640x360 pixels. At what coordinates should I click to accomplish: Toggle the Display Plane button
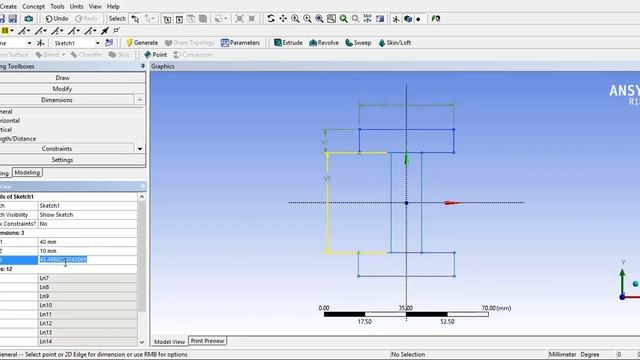[x=396, y=19]
